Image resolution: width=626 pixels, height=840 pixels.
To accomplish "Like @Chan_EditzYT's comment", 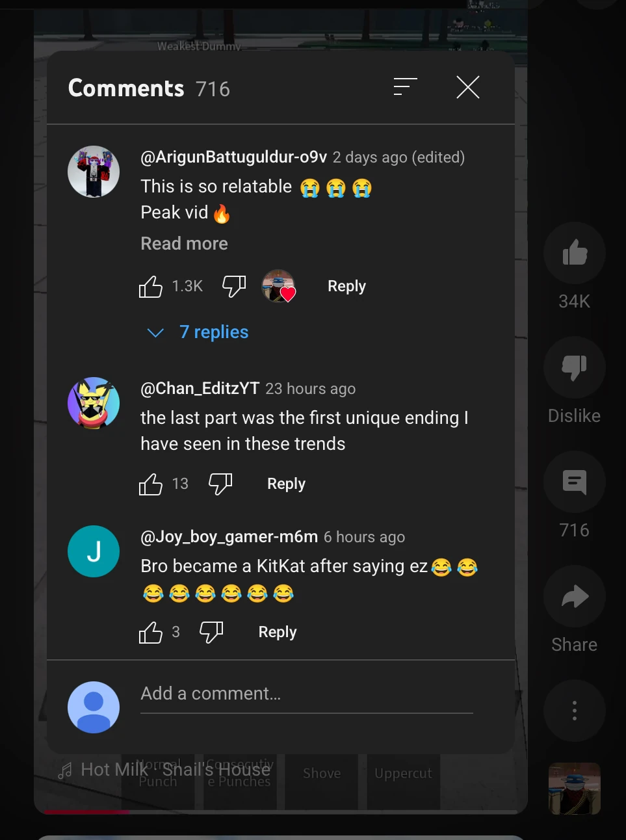I will click(151, 484).
